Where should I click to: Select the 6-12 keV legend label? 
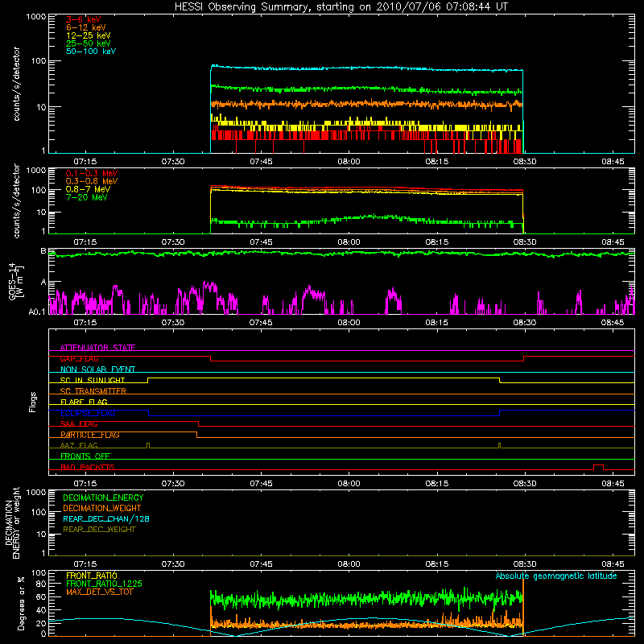coord(86,27)
